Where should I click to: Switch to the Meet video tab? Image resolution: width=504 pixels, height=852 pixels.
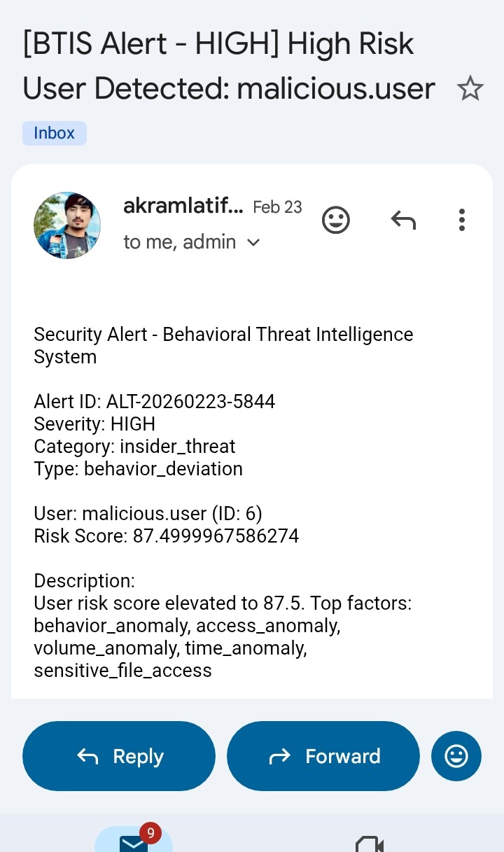(370, 844)
